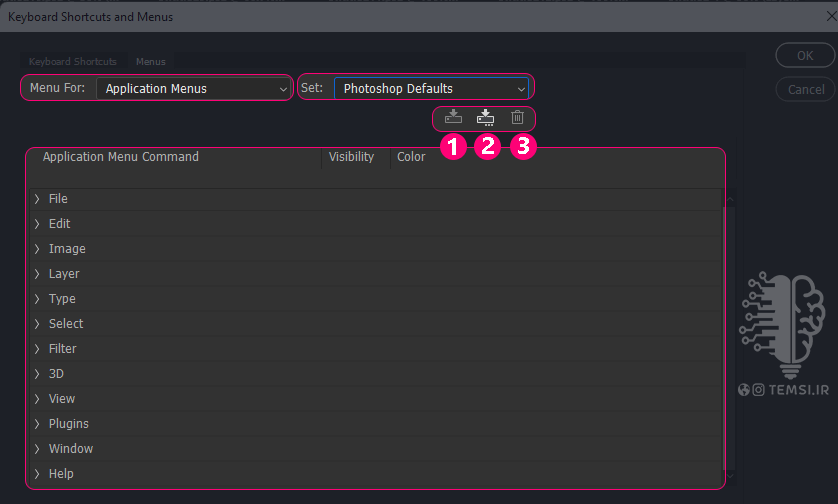The image size is (838, 504).
Task: Click scrollbar up arrow of command list
Action: [x=730, y=199]
